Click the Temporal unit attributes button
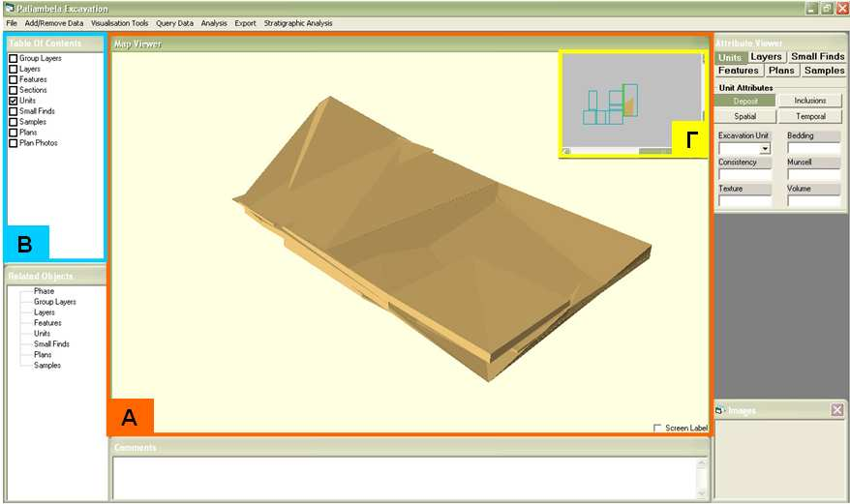The height and width of the screenshot is (504, 850). tap(810, 116)
